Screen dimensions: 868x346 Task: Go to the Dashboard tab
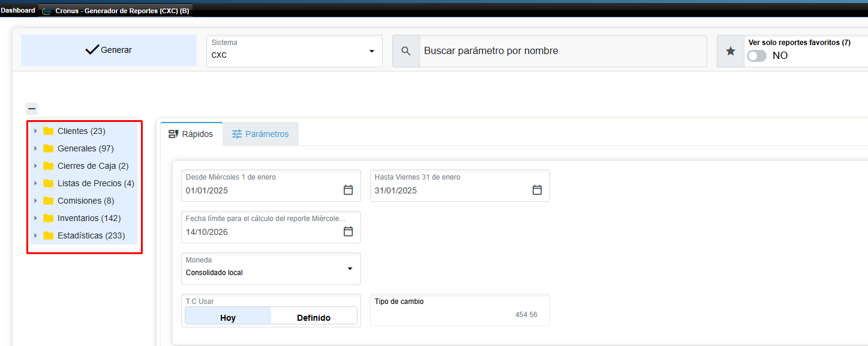[x=18, y=10]
